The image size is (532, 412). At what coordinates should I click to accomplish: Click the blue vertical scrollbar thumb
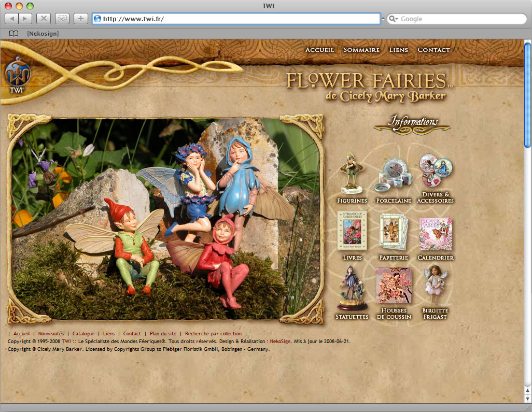click(x=527, y=95)
